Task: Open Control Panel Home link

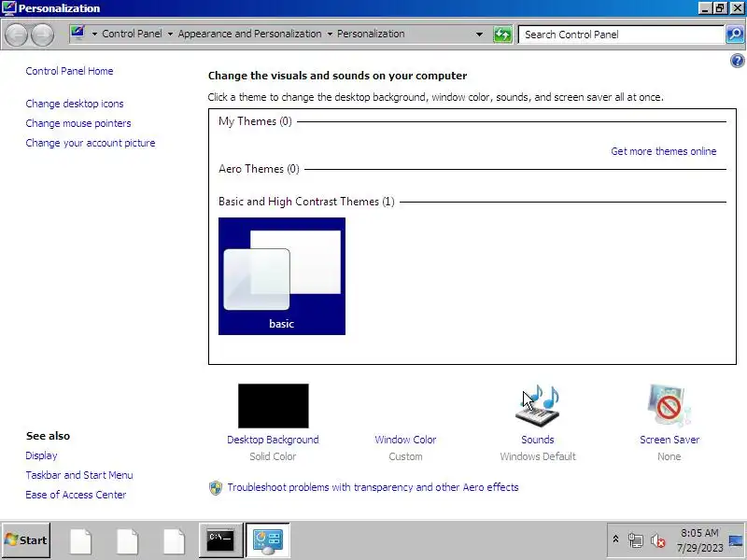Action: point(69,71)
